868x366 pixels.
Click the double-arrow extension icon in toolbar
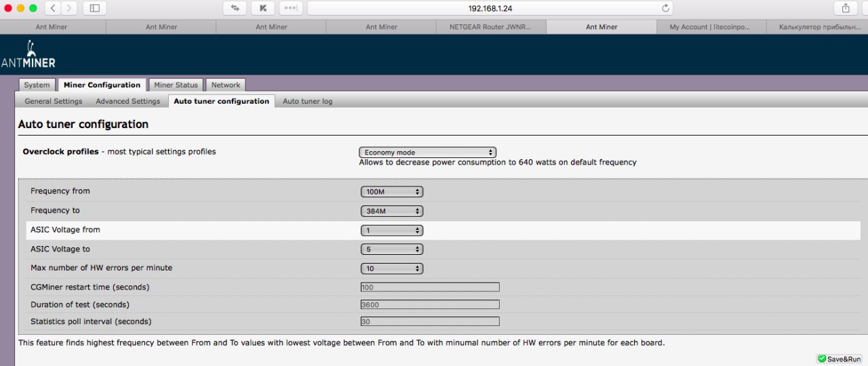[235, 8]
